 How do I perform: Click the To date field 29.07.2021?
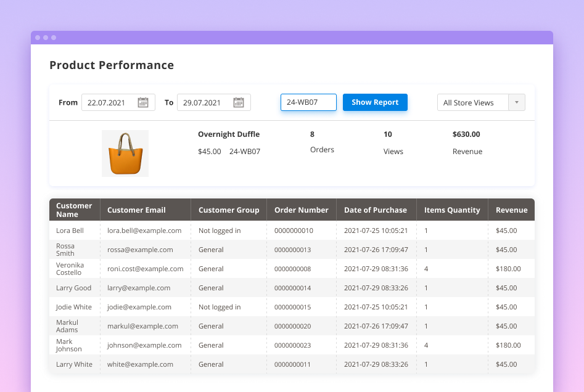(x=207, y=102)
